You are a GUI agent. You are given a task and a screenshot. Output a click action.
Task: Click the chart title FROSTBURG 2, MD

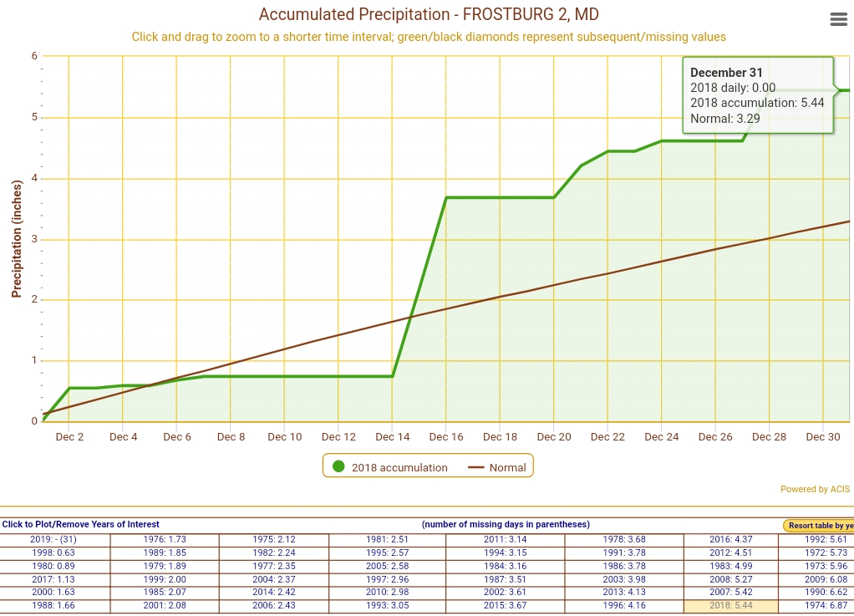click(x=429, y=14)
